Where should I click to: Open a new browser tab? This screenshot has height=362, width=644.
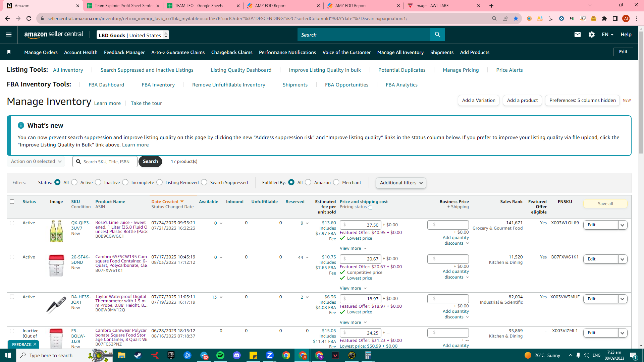coord(491,6)
